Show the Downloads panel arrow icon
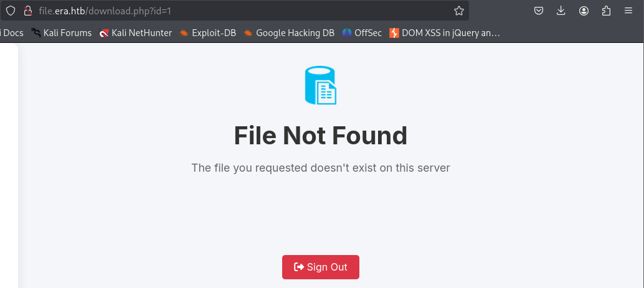 pos(561,11)
